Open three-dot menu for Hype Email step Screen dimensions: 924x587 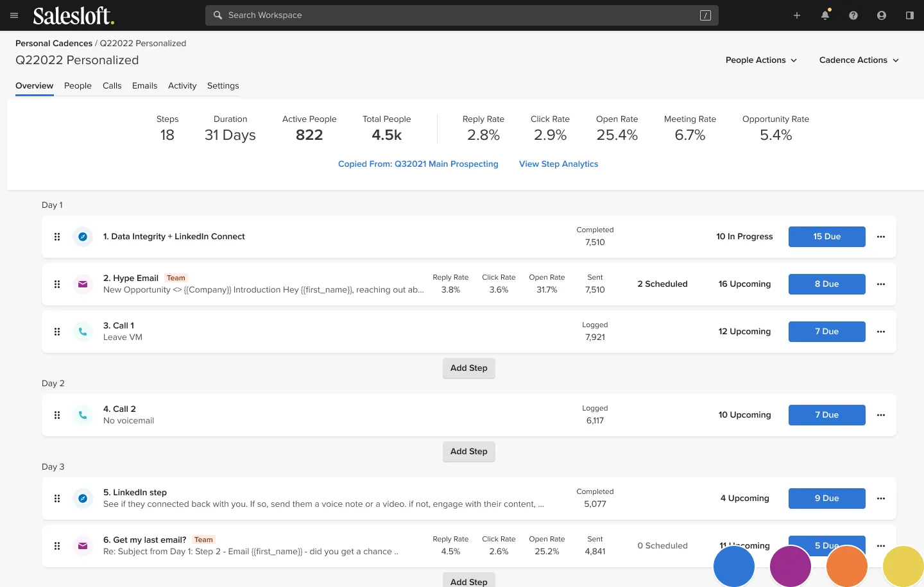(x=881, y=284)
